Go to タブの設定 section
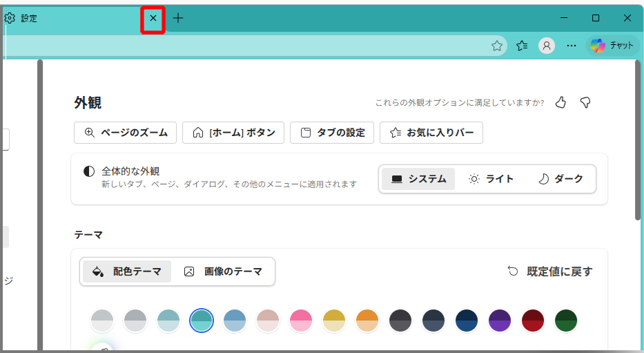 point(332,133)
